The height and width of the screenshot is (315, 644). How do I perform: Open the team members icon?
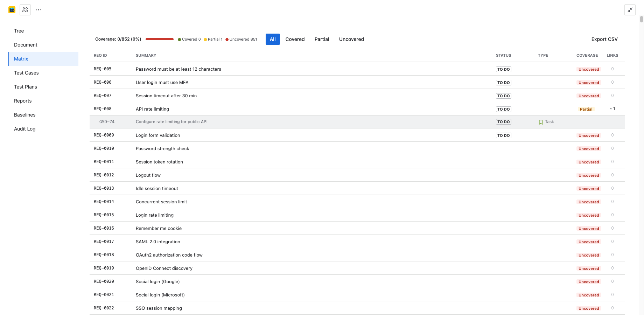(x=25, y=9)
